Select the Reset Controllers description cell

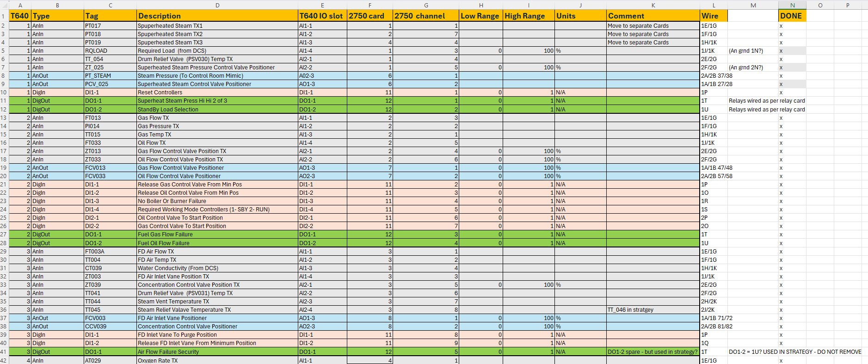tap(217, 93)
